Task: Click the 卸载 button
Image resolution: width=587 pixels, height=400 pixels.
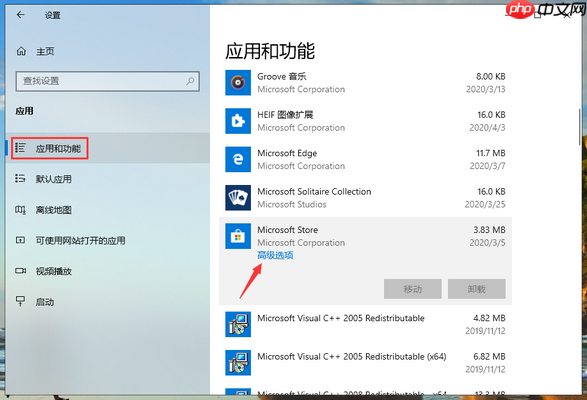Action: (x=477, y=289)
